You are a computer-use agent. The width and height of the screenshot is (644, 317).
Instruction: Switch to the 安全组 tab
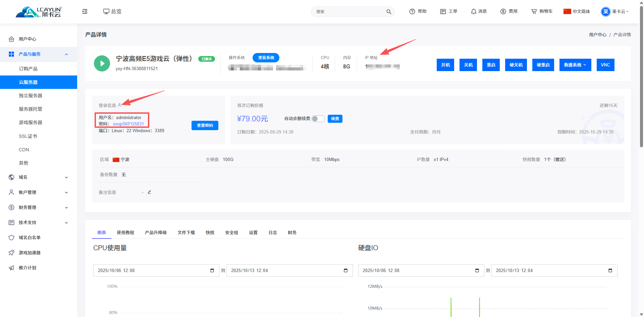tap(231, 232)
